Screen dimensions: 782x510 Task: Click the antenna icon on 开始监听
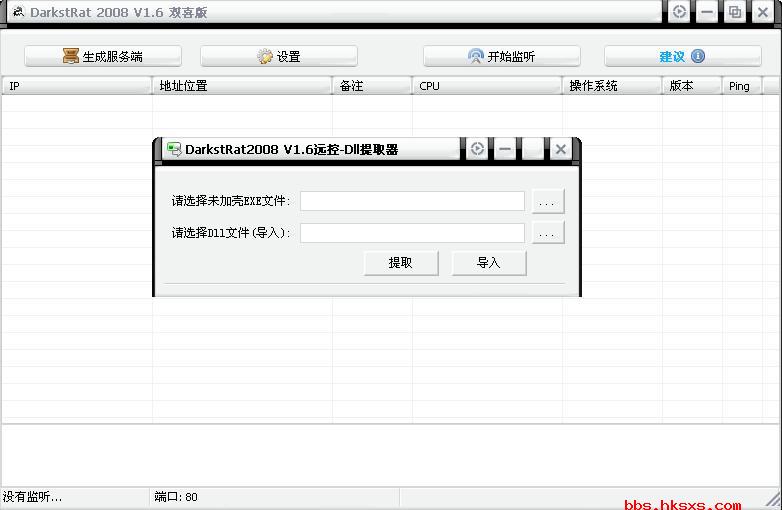[x=476, y=56]
